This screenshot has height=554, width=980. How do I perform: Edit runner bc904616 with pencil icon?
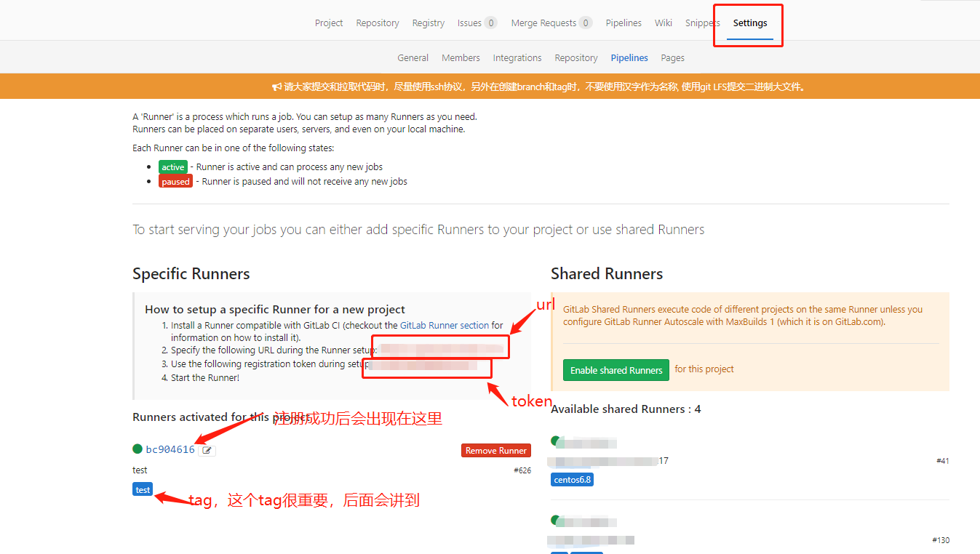point(207,450)
